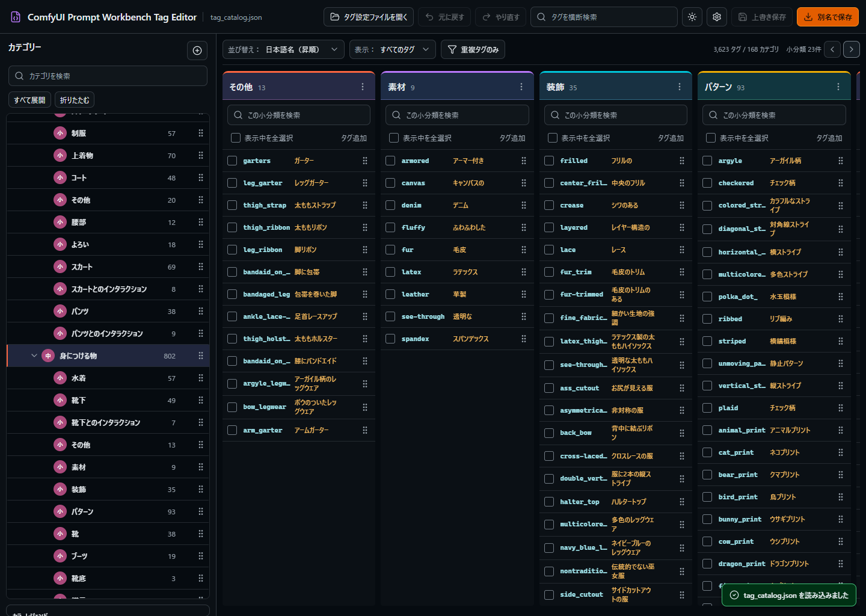
Task: Collapse the 身につける物 category chevron
Action: click(34, 356)
